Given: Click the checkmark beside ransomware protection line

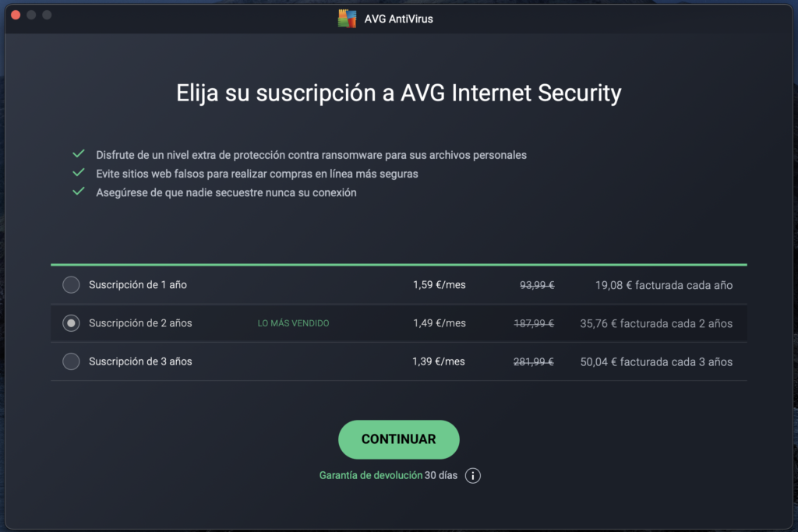Looking at the screenshot, I should [78, 154].
